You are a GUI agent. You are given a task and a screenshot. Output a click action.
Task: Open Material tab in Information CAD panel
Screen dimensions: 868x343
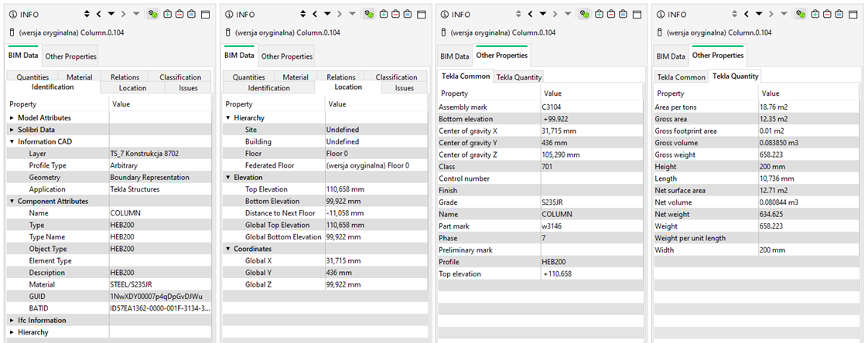79,77
